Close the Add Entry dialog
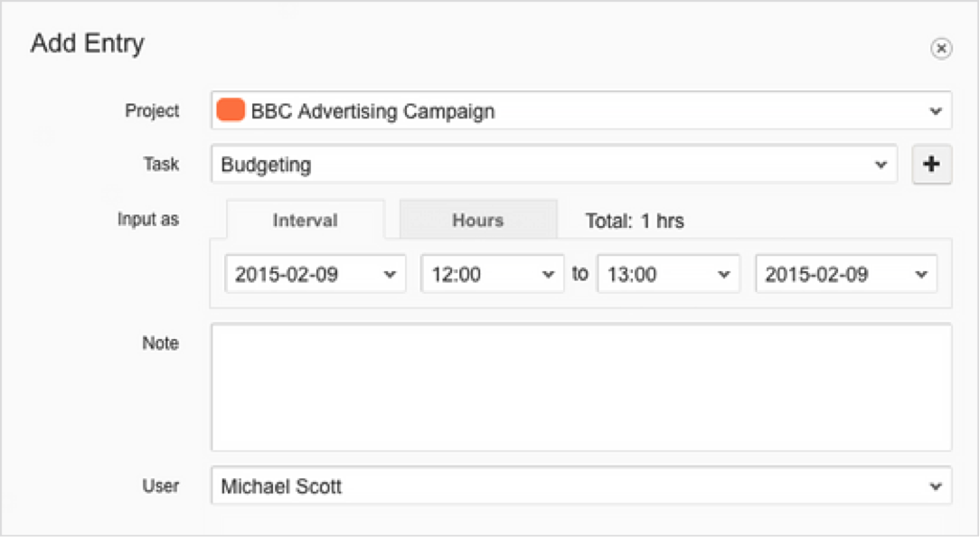This screenshot has width=980, height=537. pyautogui.click(x=940, y=48)
